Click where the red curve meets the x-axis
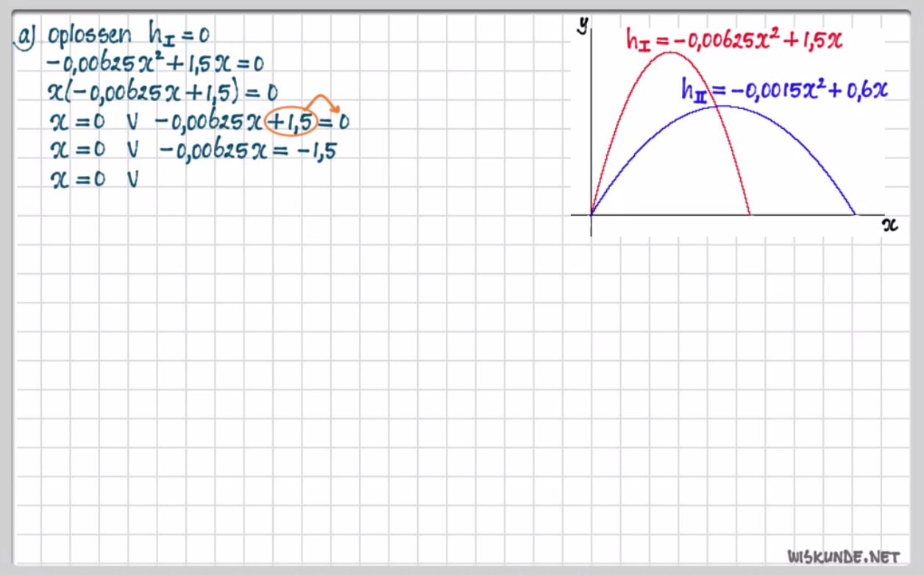Viewport: 924px width, 575px height. tap(750, 215)
